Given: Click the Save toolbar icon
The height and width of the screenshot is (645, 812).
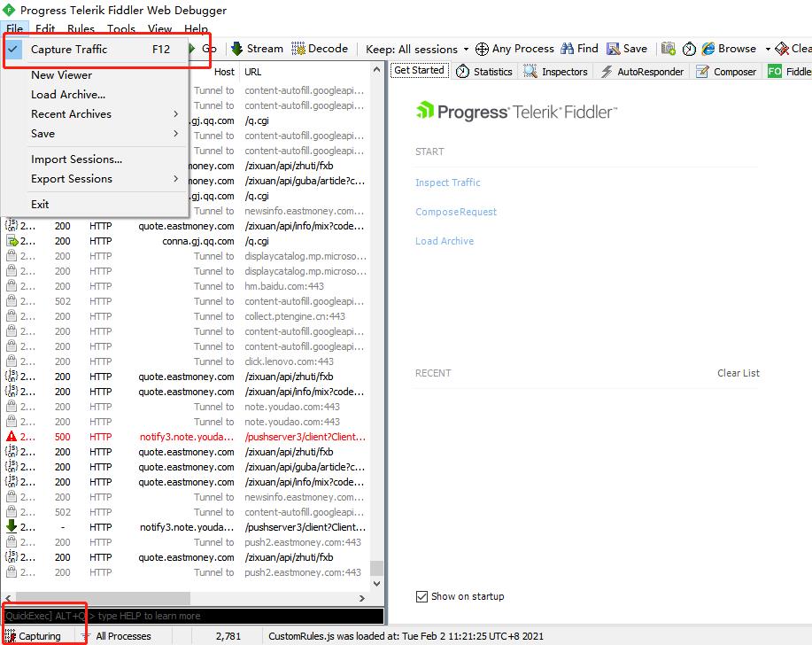Looking at the screenshot, I should pos(613,49).
